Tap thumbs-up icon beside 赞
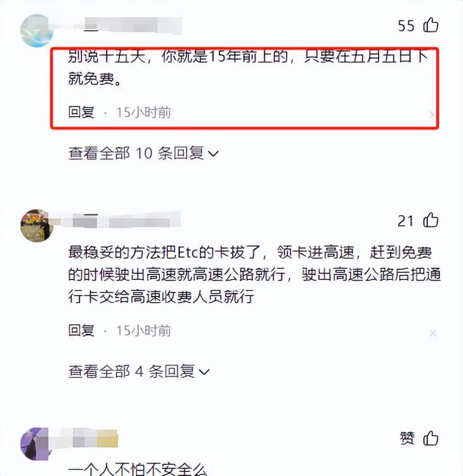Viewport: 463px width, 476px height. (431, 438)
